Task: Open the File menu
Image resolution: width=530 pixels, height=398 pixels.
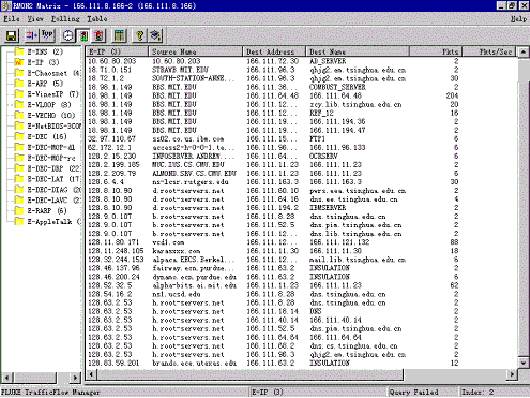Action: coord(11,19)
